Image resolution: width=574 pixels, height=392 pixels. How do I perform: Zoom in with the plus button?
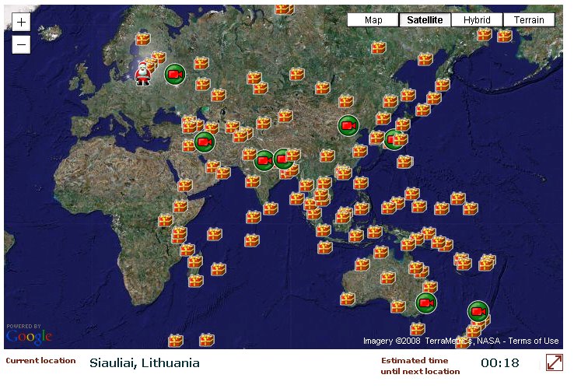(21, 23)
